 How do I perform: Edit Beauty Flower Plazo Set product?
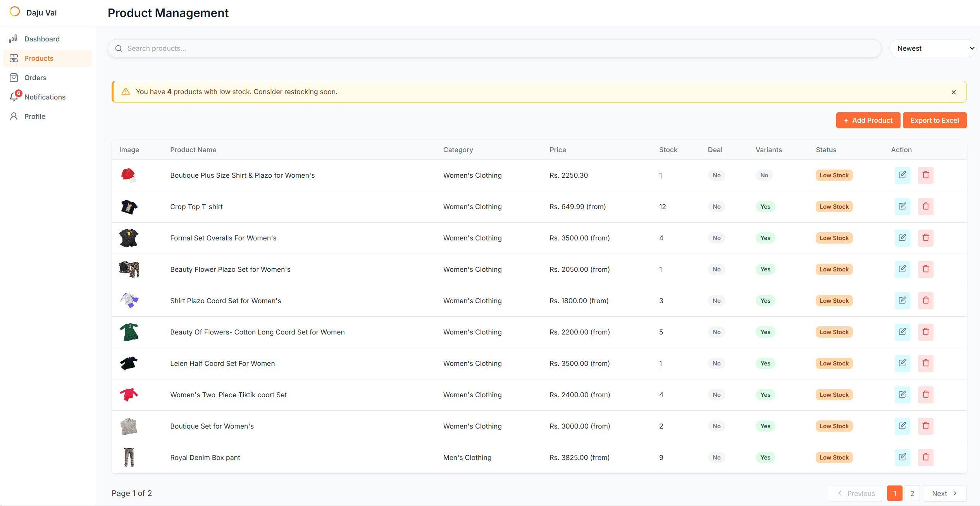pos(902,269)
